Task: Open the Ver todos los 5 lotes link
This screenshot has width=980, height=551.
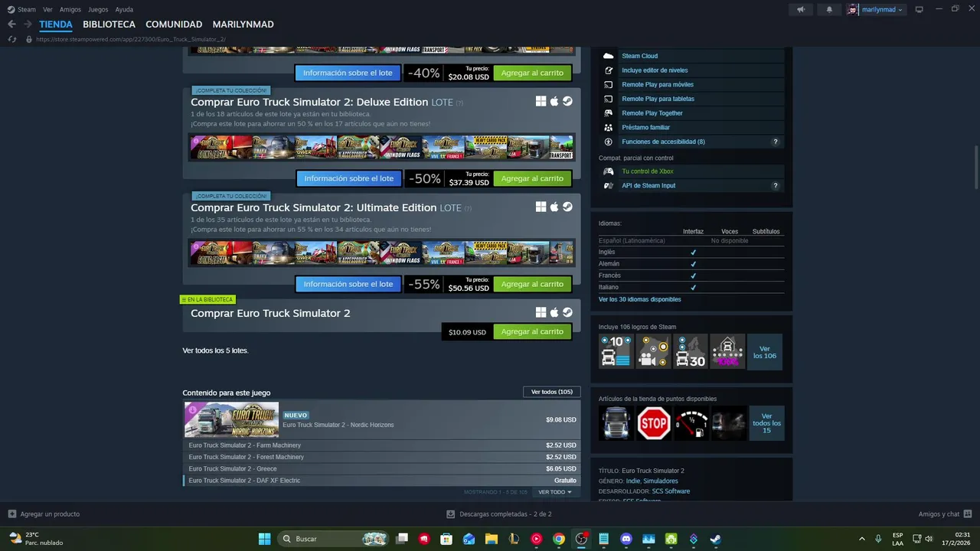Action: tap(215, 350)
